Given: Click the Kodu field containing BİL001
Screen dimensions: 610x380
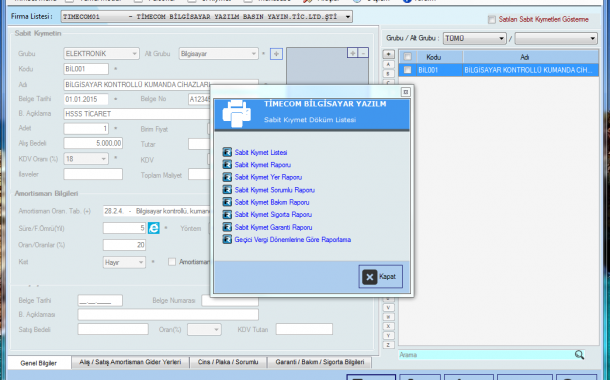Looking at the screenshot, I should 86,69.
